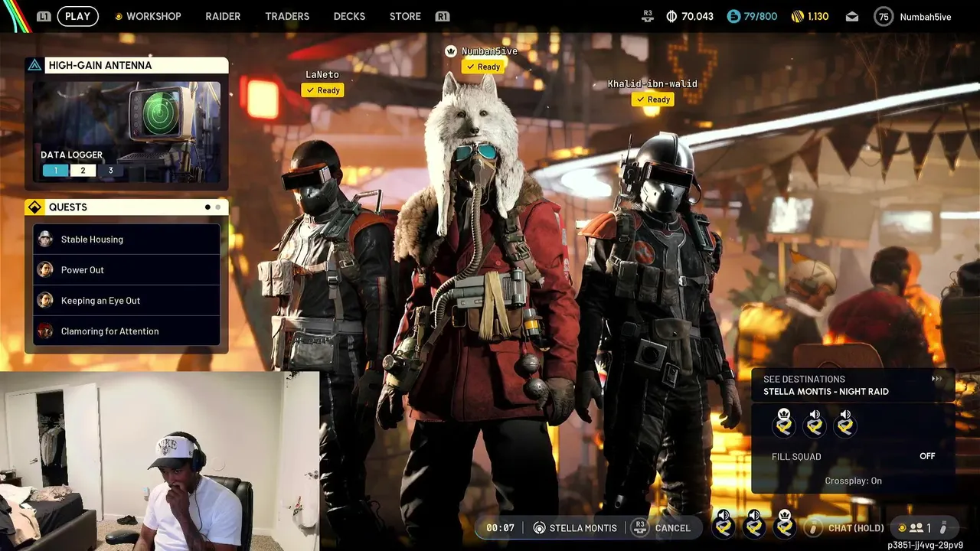Click the gold token icon beside 1.130

[x=796, y=16]
